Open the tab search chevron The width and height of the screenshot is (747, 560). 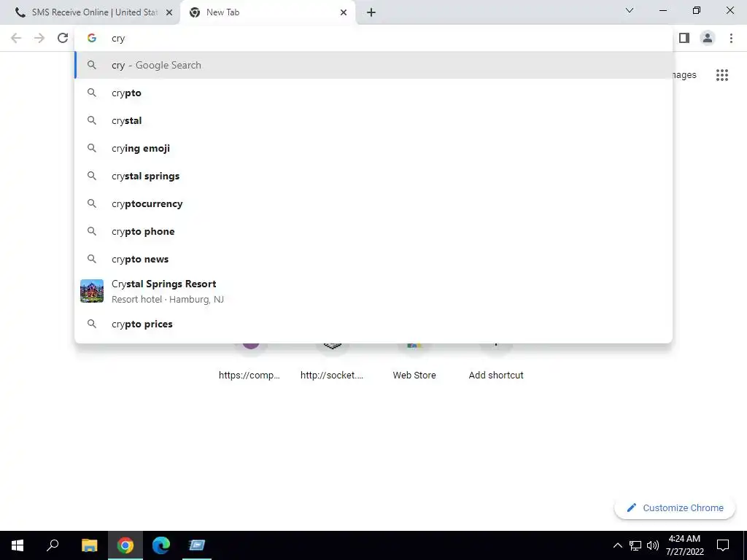tap(630, 10)
